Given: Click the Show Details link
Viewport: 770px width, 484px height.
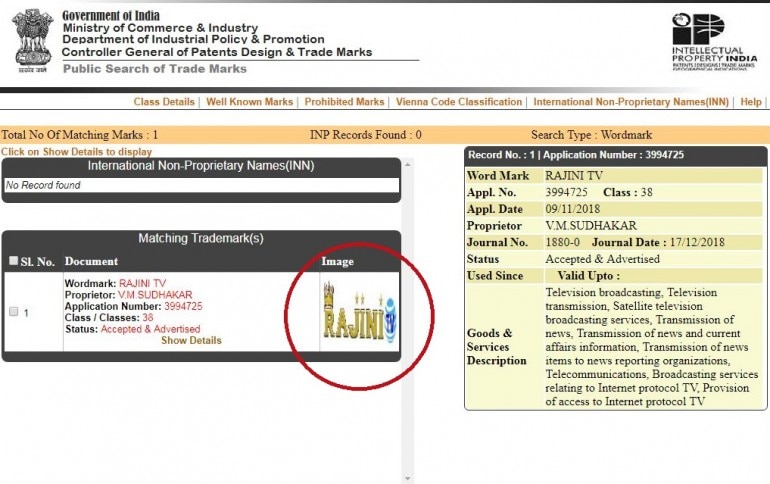Looking at the screenshot, I should click(191, 341).
